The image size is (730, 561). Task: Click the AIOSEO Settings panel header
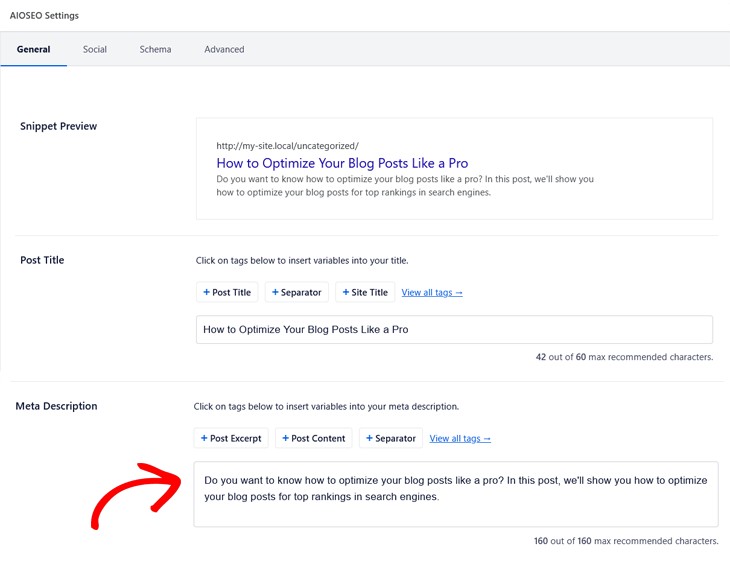[44, 16]
